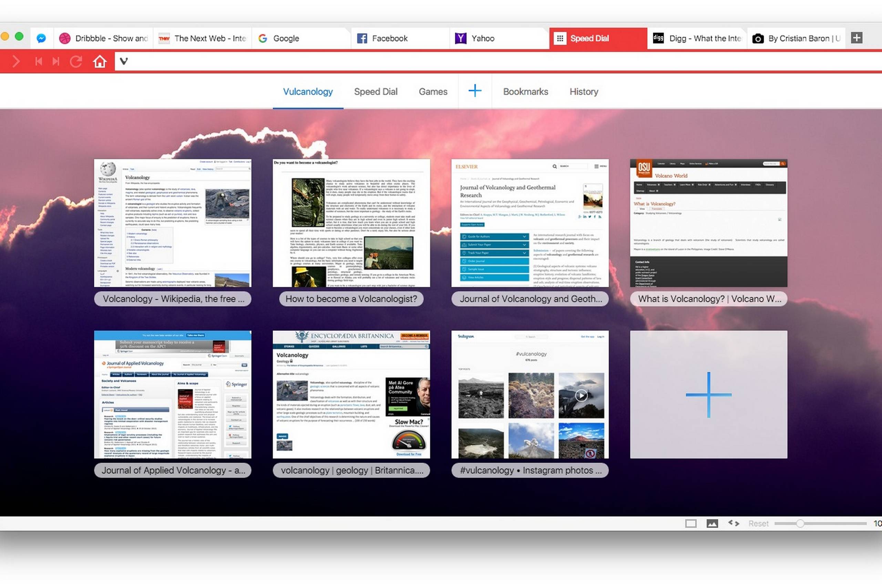The width and height of the screenshot is (882, 588).
Task: Click the Reset zoom button
Action: tap(758, 524)
